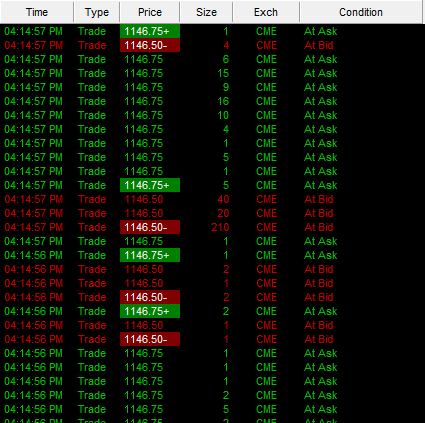Screen dimensions: 425x423
Task: Click the Trade type cell in the size 9 row
Action: [92, 87]
